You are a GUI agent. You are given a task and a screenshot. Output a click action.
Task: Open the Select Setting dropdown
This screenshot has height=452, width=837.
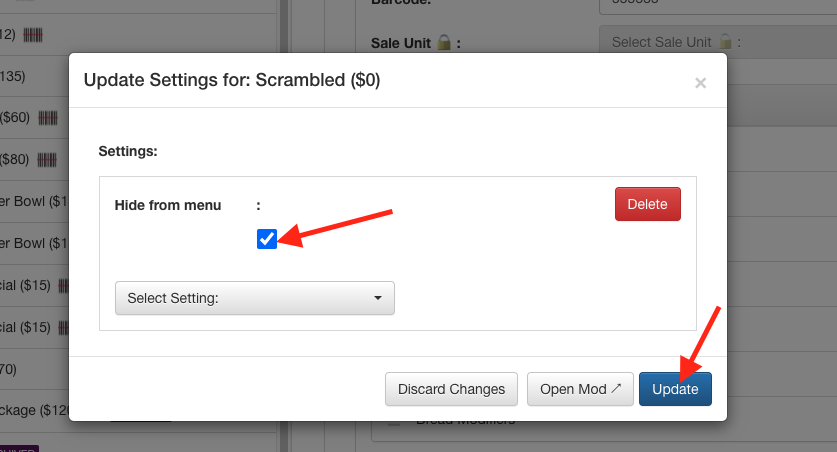[x=255, y=298]
